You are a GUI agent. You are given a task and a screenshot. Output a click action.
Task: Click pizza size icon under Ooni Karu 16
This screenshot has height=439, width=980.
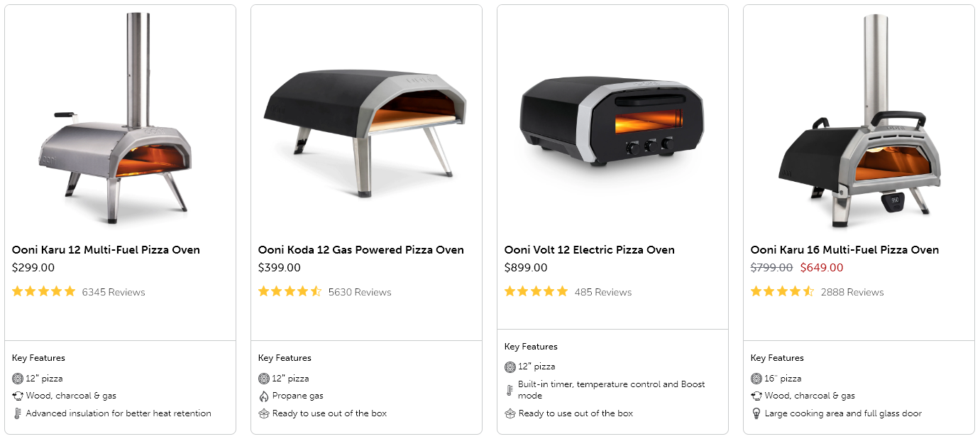756,379
